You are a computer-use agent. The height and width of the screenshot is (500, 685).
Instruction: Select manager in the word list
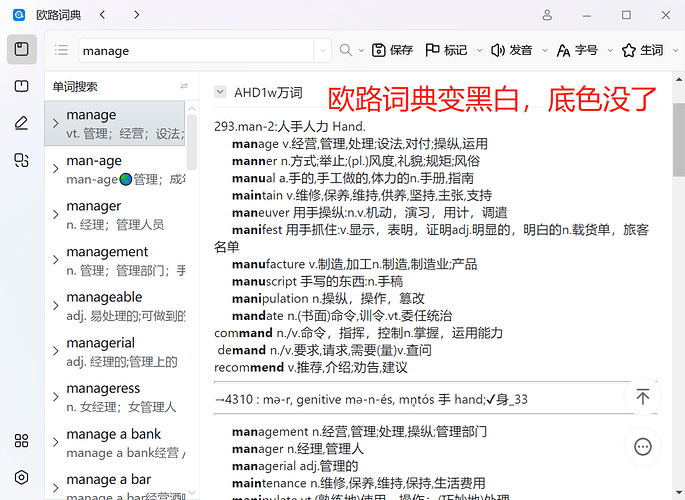tap(115, 214)
